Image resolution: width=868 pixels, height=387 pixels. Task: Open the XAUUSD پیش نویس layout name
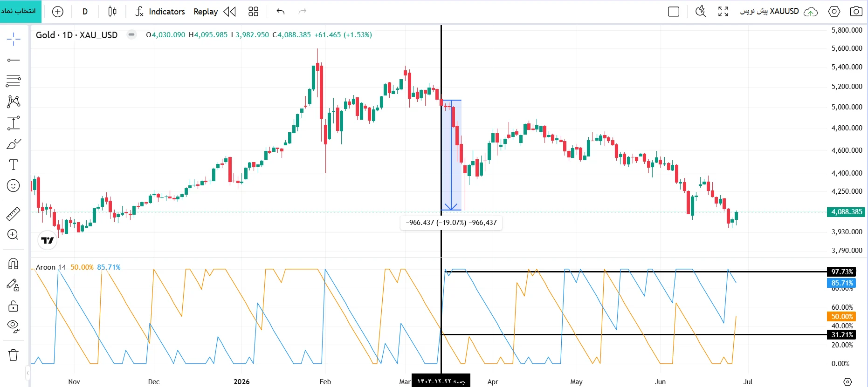[770, 11]
